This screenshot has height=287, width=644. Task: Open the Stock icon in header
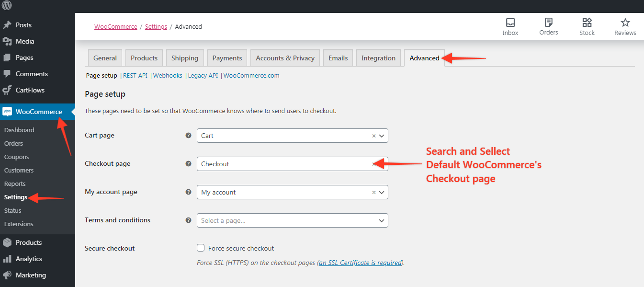(587, 23)
